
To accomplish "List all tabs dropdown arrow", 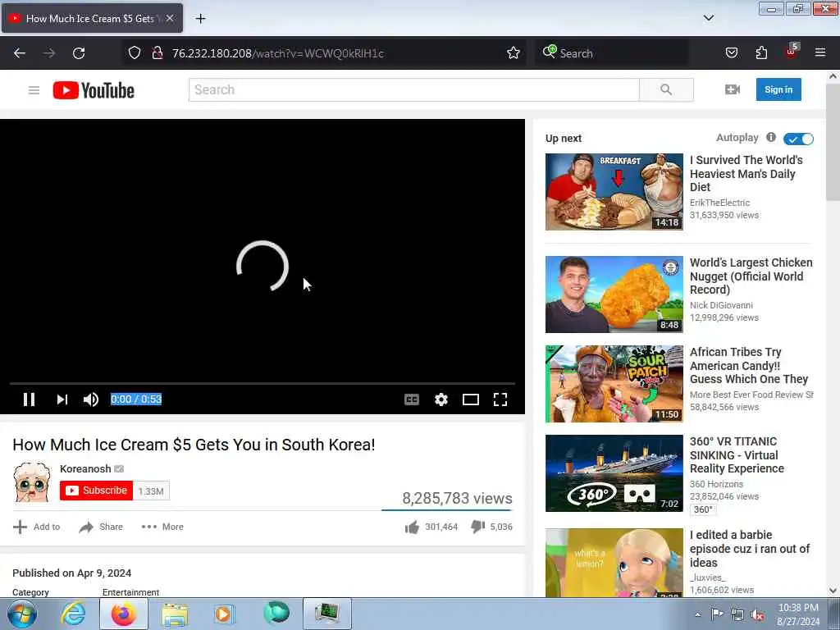I will tap(708, 18).
